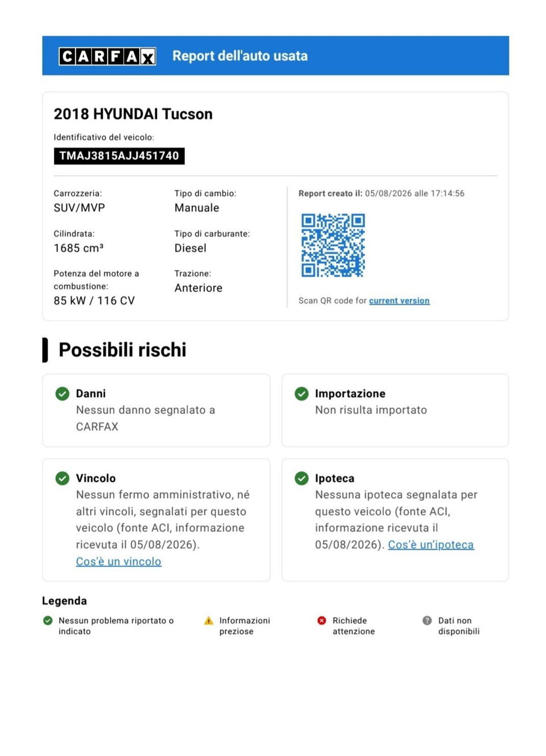Click the "1685 cm³" displacement value
The width and height of the screenshot is (546, 756).
tap(79, 249)
